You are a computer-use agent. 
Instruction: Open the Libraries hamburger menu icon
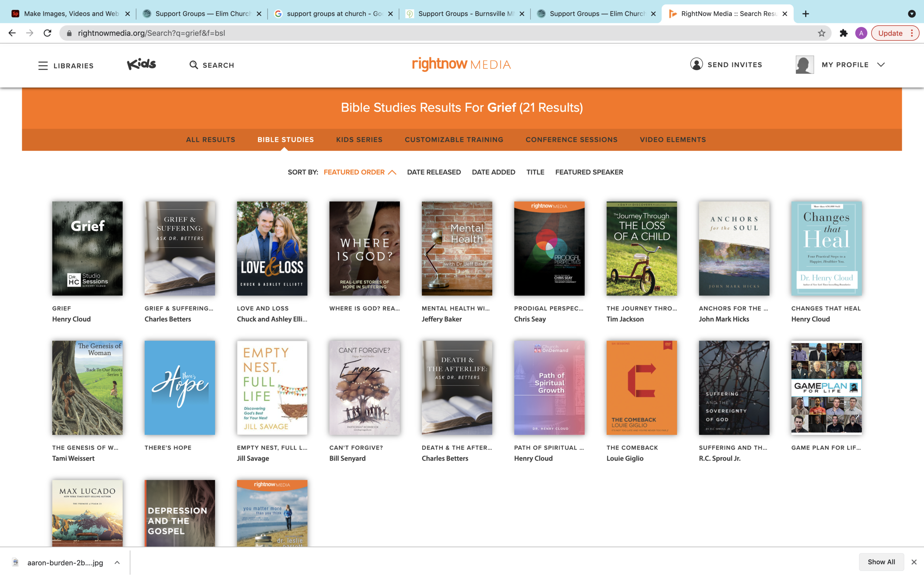coord(43,66)
